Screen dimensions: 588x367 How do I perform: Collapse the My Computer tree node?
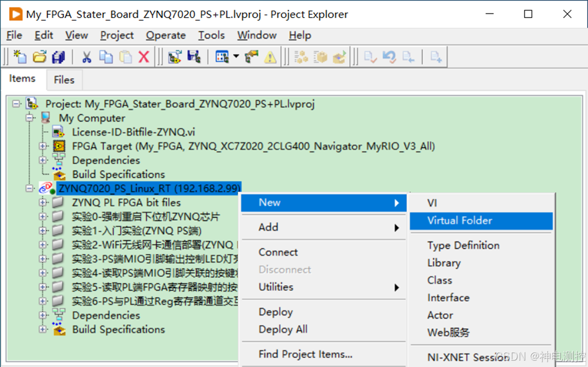30,118
